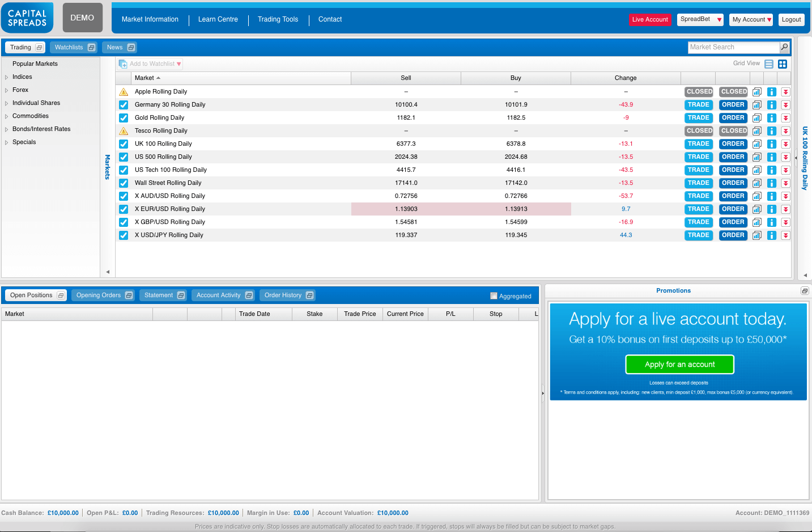
Task: Uncheck US Tech 100 Rolling Daily checkbox
Action: (124, 170)
